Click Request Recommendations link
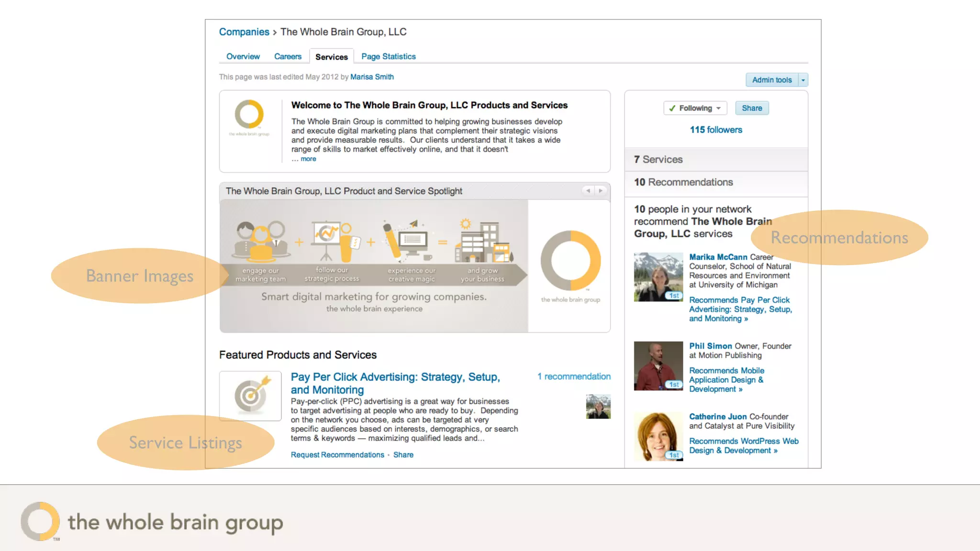The image size is (980, 551). [337, 455]
